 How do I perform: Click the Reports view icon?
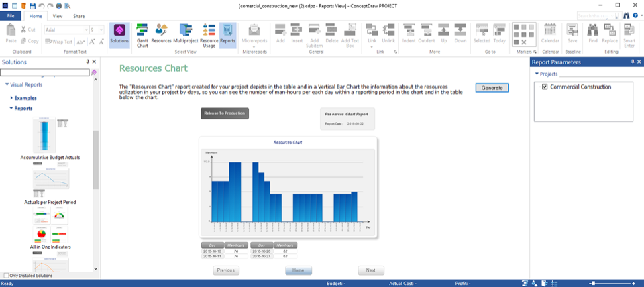(x=228, y=35)
